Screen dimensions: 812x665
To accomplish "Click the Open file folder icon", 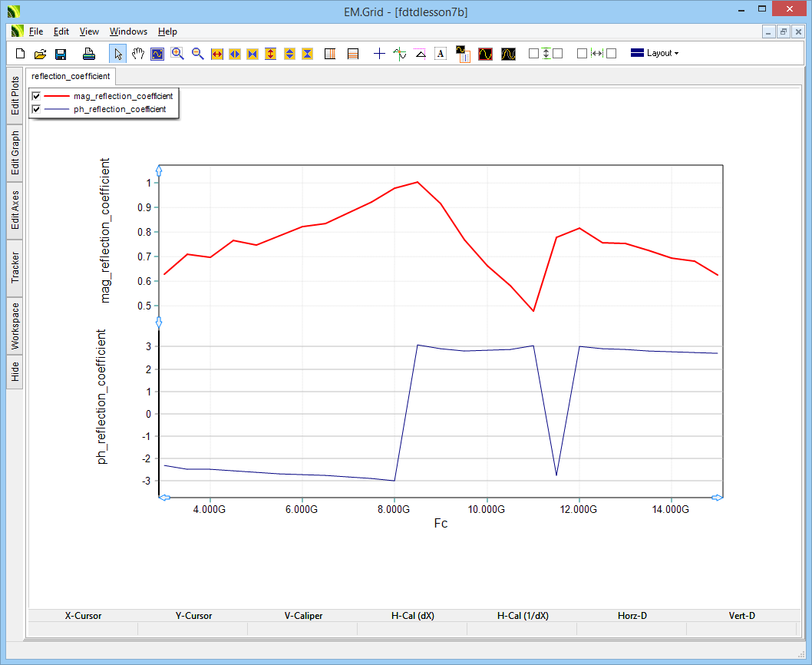I will tap(41, 54).
